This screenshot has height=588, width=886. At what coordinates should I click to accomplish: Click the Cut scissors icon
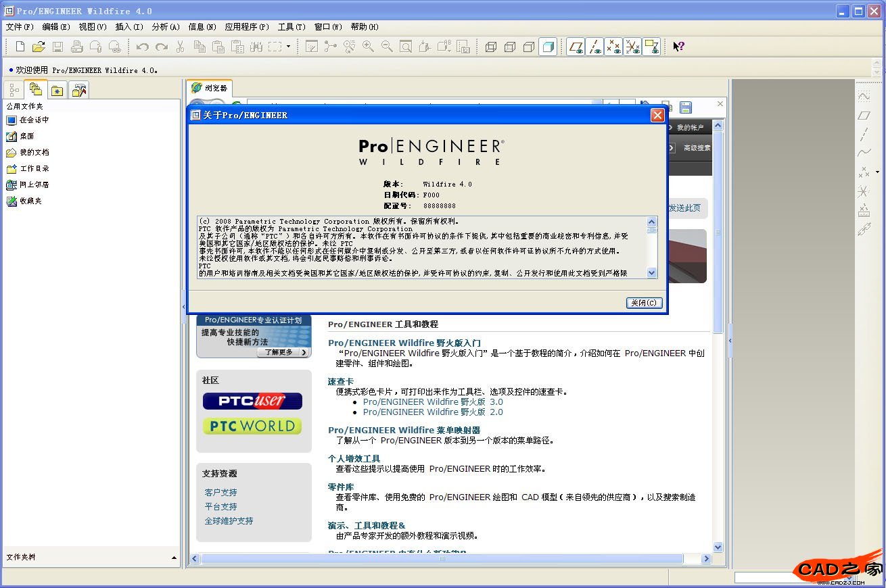pyautogui.click(x=180, y=47)
